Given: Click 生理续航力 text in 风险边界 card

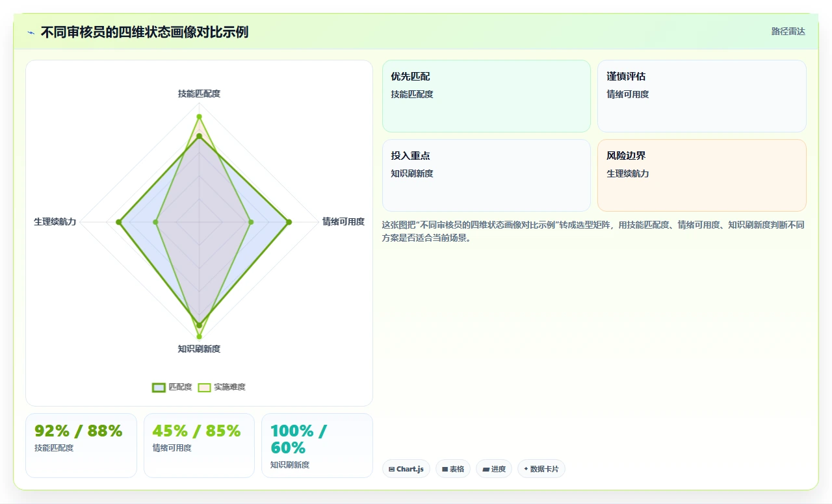Looking at the screenshot, I should click(x=628, y=173).
